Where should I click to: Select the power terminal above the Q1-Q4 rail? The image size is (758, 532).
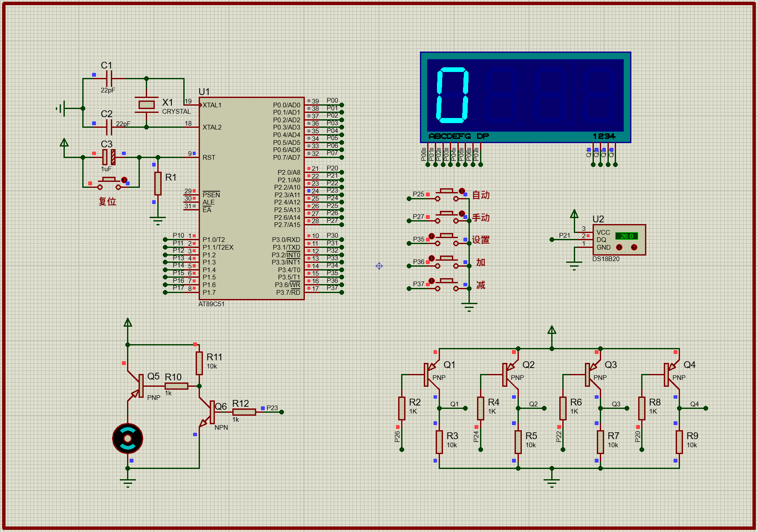(x=552, y=331)
